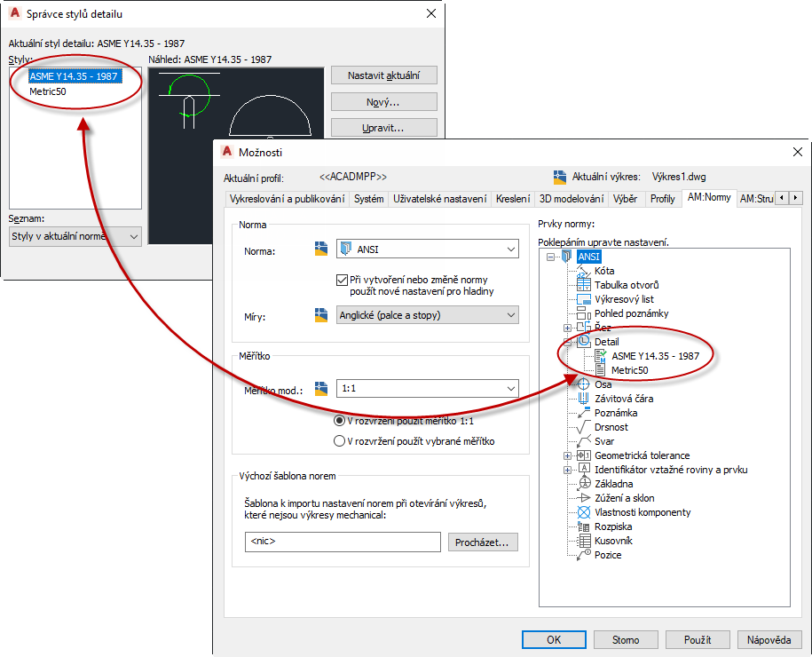812x657 pixels.
Task: Click the Nový... button
Action: click(x=383, y=101)
